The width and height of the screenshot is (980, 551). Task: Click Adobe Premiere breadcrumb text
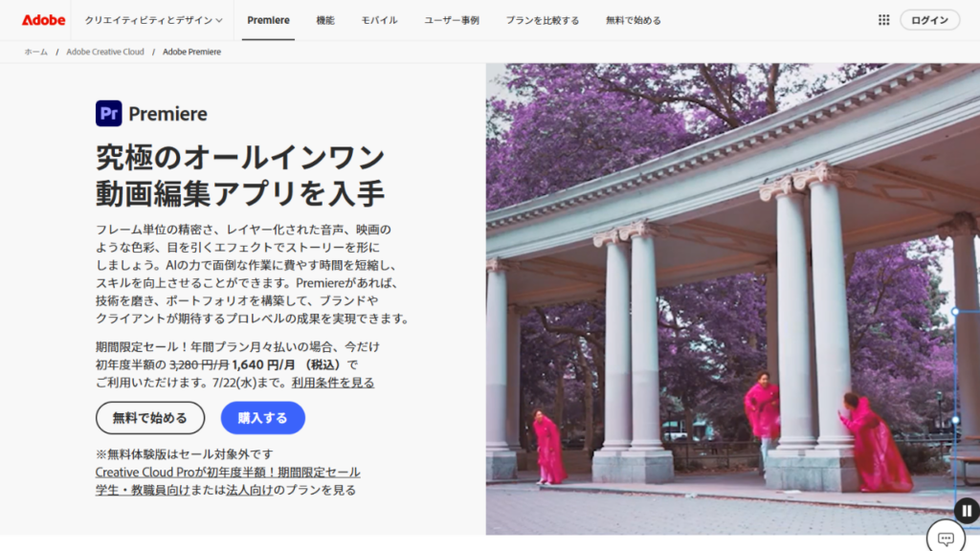coord(191,52)
